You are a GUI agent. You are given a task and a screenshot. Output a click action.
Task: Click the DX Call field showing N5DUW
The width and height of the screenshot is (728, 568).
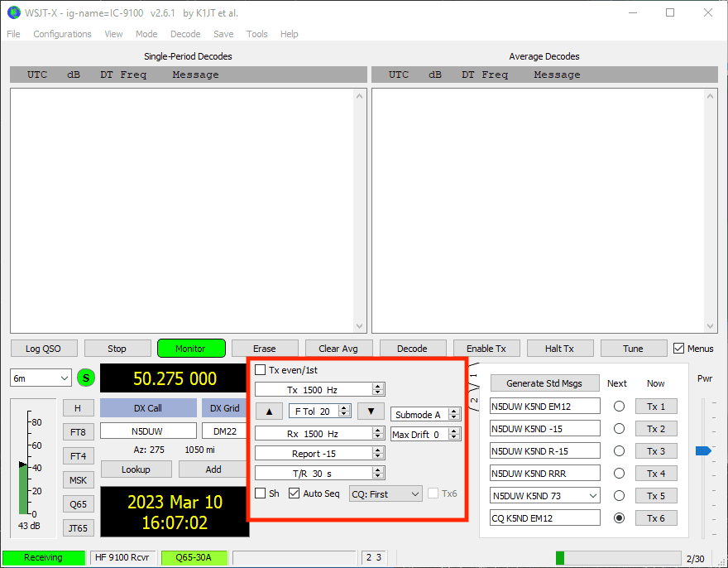coord(148,431)
